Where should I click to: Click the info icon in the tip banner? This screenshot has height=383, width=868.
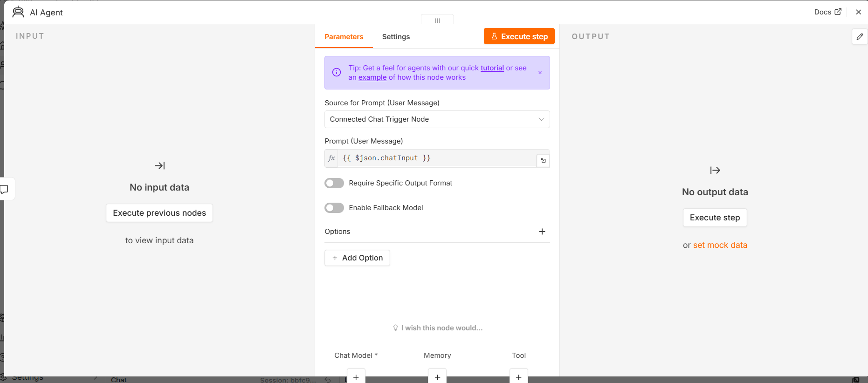(x=337, y=72)
